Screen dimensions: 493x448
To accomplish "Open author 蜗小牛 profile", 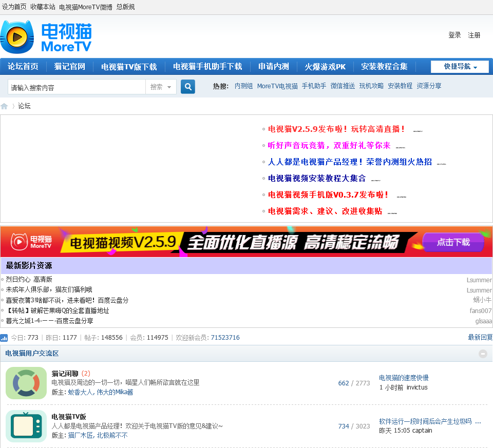I will coord(482,300).
